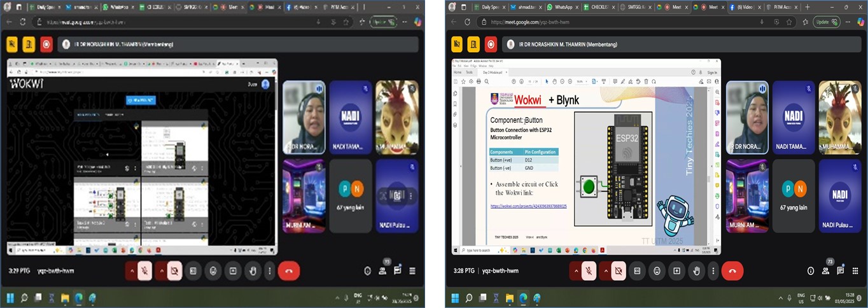
Task: Switch to the Daily Spee tab in the right browser
Action: [x=489, y=7]
